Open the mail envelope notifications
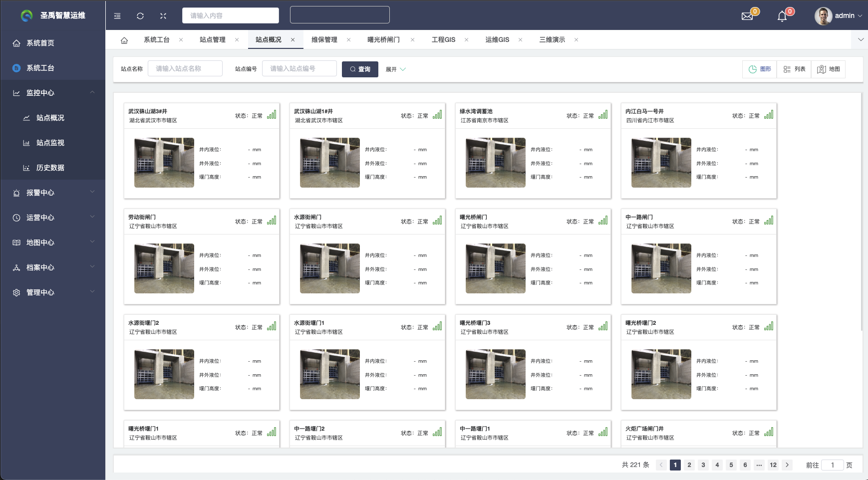Viewport: 868px width, 480px height. point(747,16)
